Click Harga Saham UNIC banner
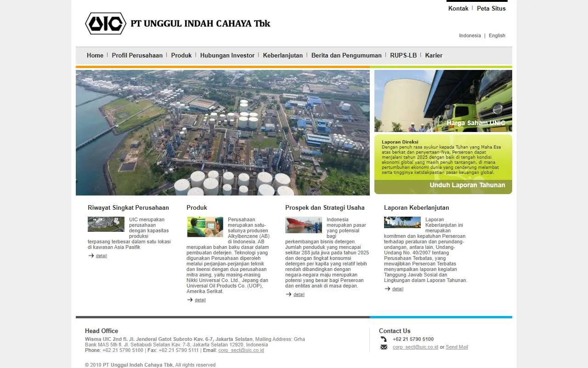 tap(443, 101)
